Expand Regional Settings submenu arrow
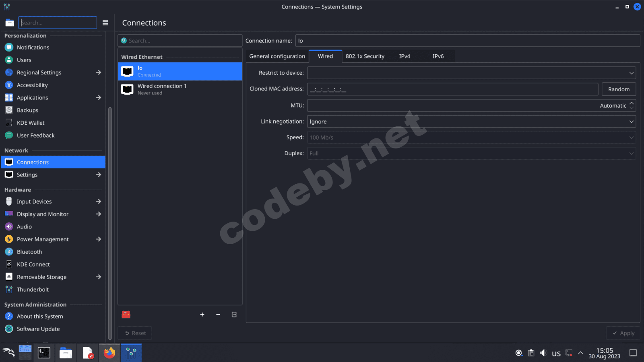 99,72
